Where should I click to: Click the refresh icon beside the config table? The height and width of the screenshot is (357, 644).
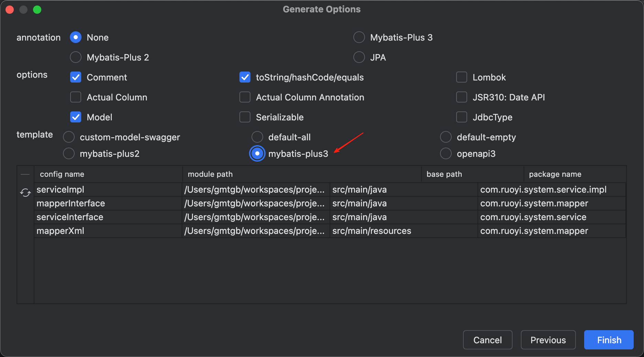[25, 193]
